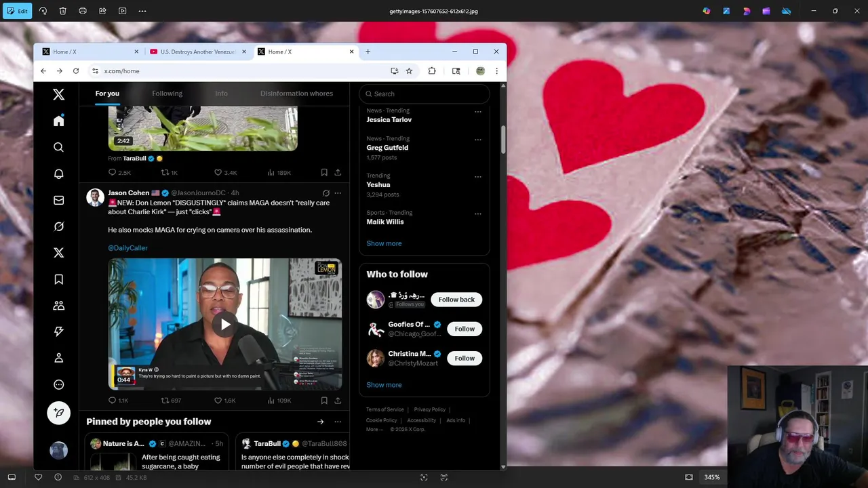Open more options for Greg Gutfeld trend
The image size is (868, 488).
pyautogui.click(x=478, y=140)
